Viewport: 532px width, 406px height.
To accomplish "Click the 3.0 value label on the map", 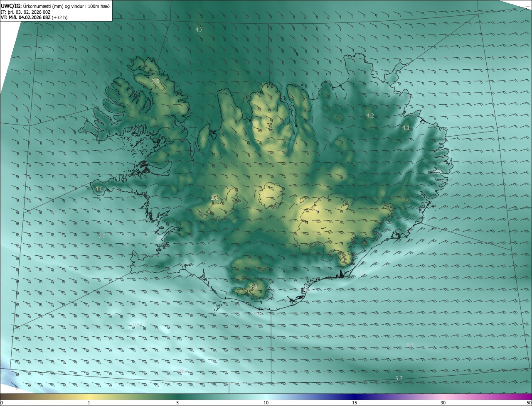I will [155, 81].
